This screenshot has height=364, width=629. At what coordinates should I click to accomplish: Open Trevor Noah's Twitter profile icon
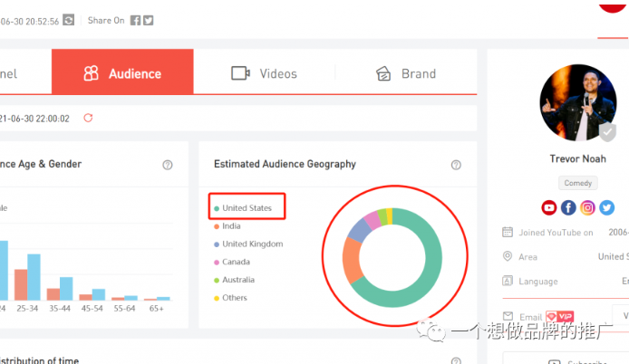pyautogui.click(x=606, y=207)
